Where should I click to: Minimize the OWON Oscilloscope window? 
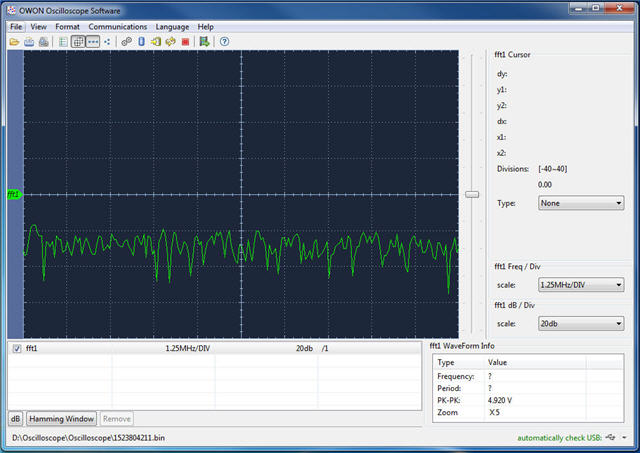[579, 8]
